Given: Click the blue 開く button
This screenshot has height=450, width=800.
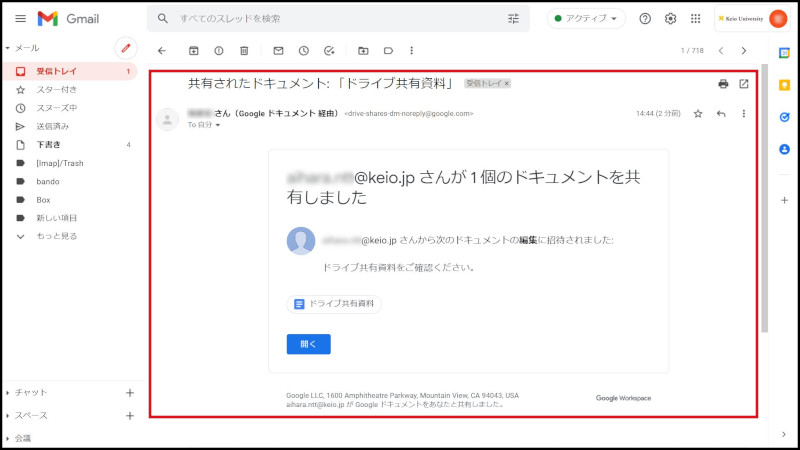Looking at the screenshot, I should pos(308,344).
